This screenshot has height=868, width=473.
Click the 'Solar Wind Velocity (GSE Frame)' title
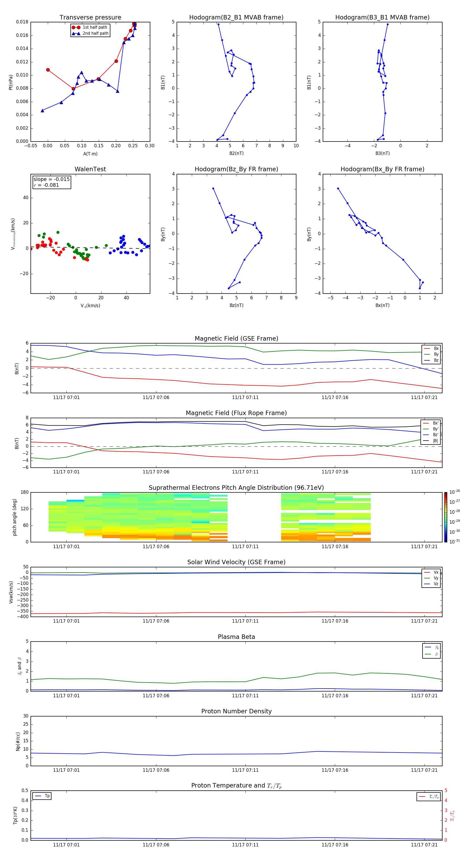(x=236, y=562)
